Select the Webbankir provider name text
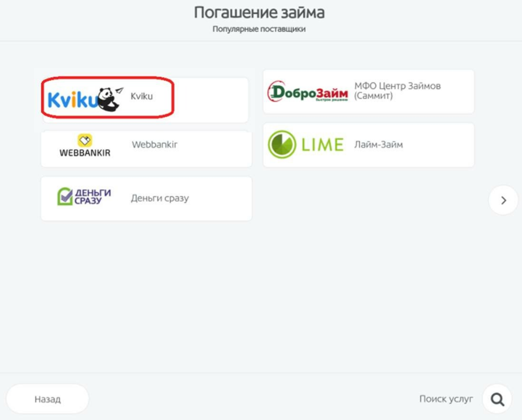522x420 pixels. point(154,144)
